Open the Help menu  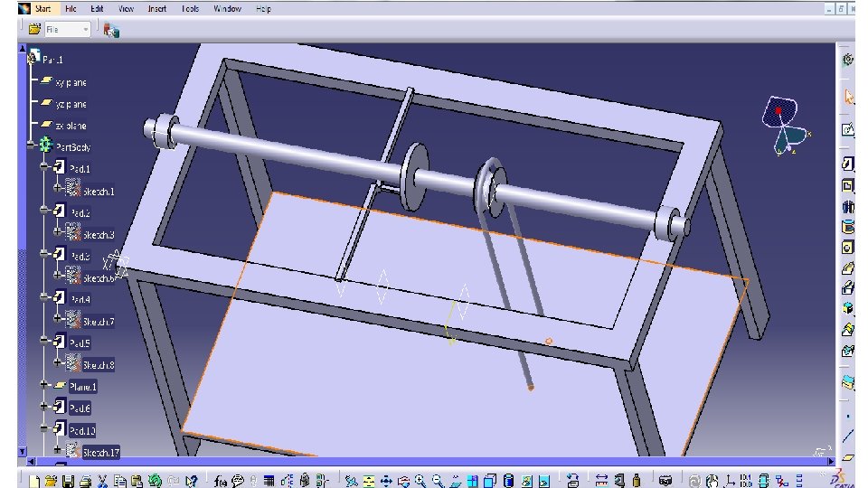point(263,9)
